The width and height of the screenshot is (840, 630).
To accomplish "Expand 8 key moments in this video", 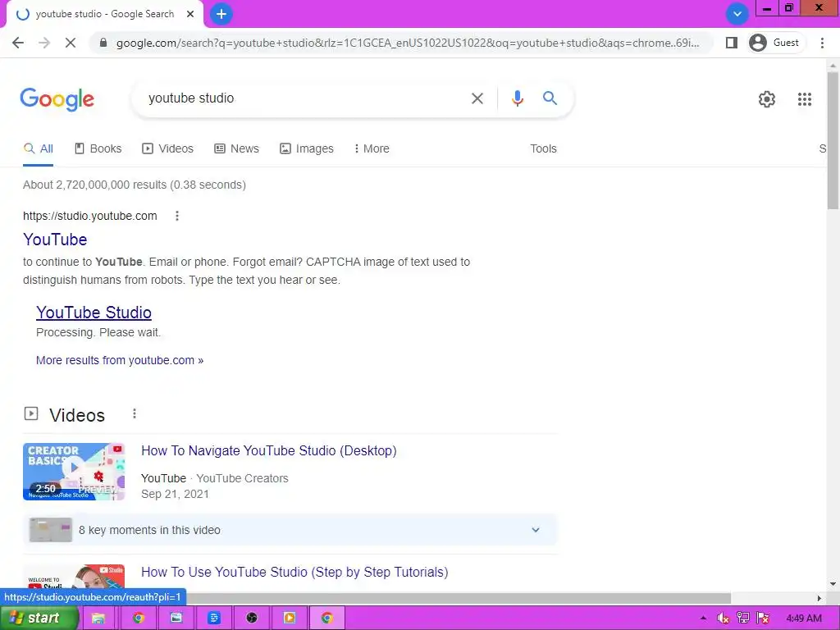I will click(x=290, y=530).
